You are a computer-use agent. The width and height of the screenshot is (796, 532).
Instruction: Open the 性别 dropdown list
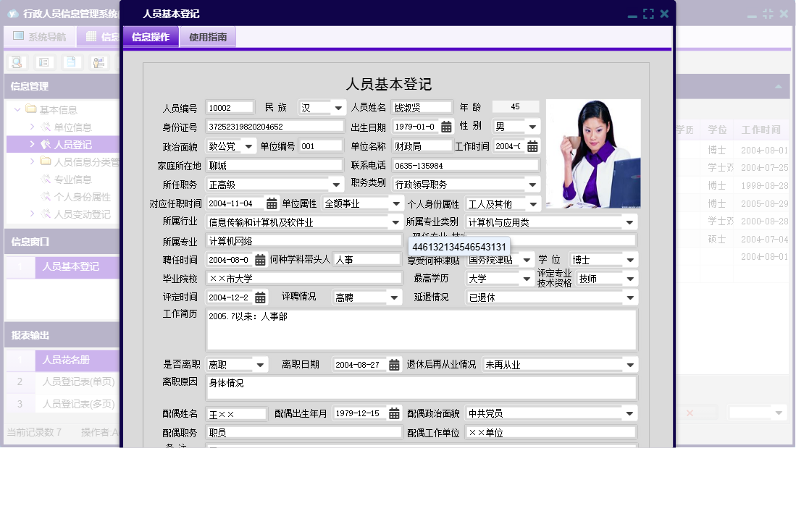pos(534,126)
